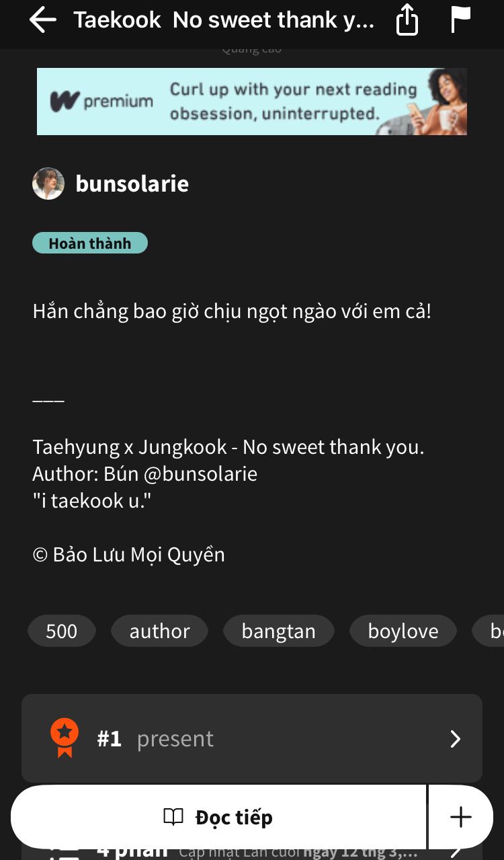Viewport: 504px width, 860px height.
Task: Expand the #1 present ranking chevron
Action: click(x=456, y=739)
